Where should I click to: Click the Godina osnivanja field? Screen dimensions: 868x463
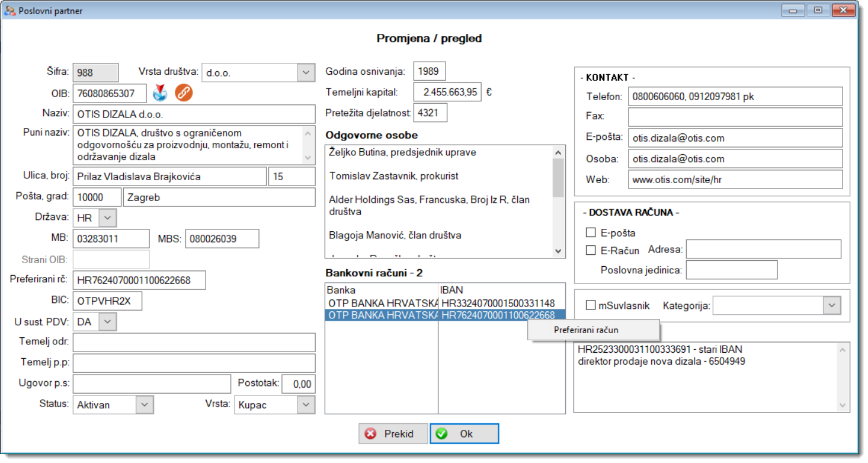pyautogui.click(x=430, y=71)
